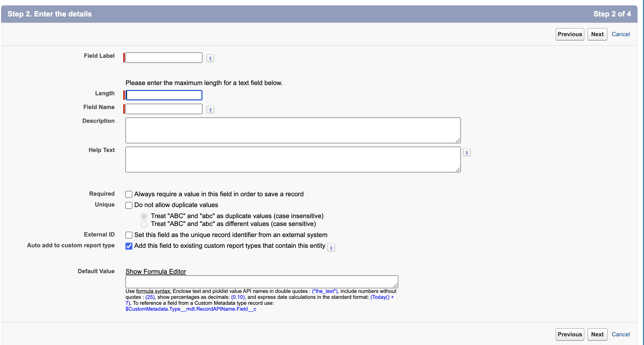Open the info icon beside Field Label
The height and width of the screenshot is (345, 644).
pyautogui.click(x=210, y=58)
